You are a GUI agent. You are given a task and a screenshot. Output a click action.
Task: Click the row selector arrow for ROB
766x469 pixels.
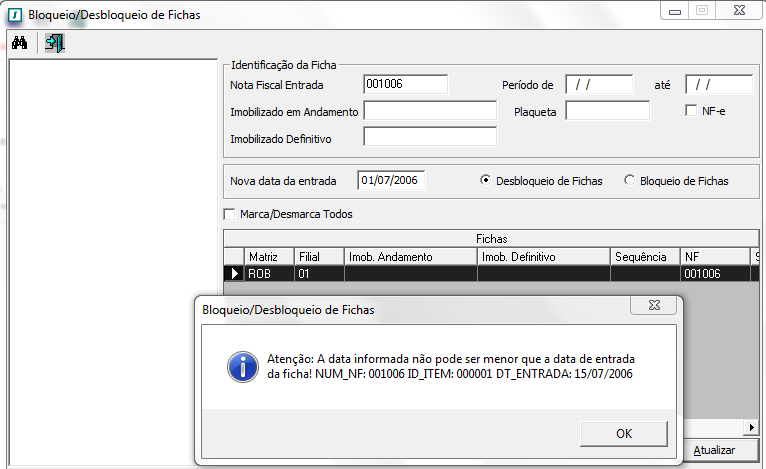(x=234, y=274)
